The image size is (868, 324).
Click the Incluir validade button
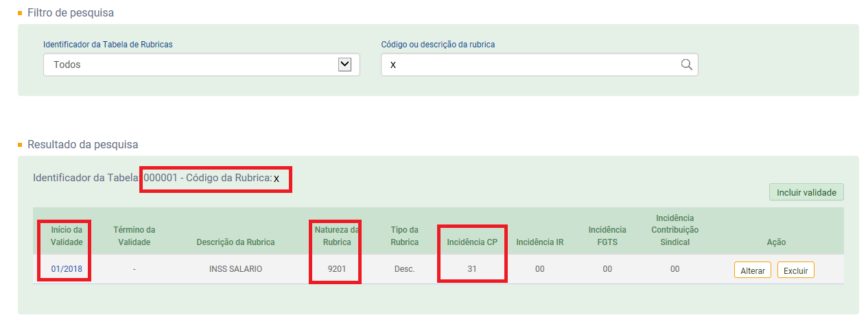point(806,192)
